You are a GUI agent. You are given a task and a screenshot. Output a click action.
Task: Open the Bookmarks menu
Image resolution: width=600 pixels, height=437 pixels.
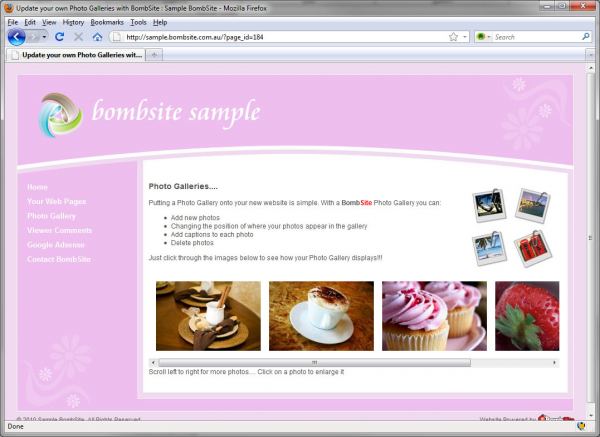tap(107, 22)
